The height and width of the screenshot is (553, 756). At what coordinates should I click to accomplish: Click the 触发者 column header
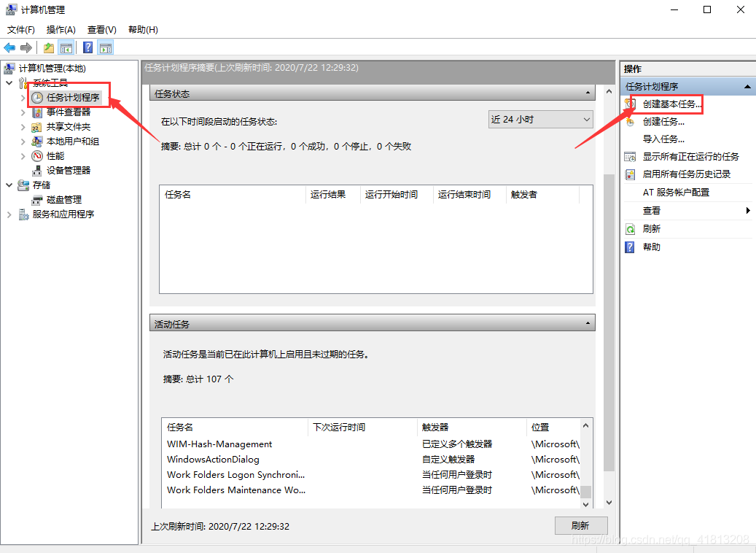542,195
